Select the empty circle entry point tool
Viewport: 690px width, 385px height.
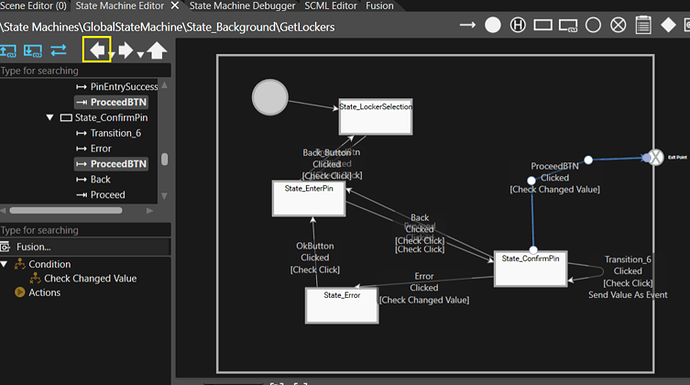pyautogui.click(x=593, y=25)
